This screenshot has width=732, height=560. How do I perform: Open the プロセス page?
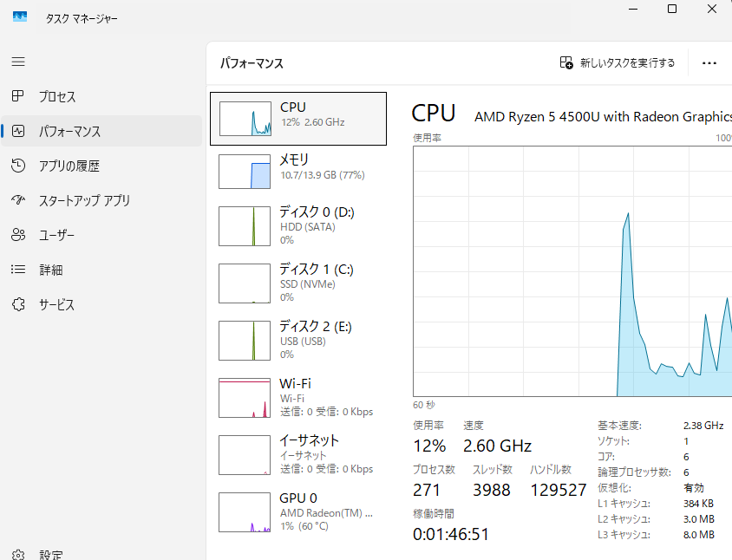pos(101,96)
